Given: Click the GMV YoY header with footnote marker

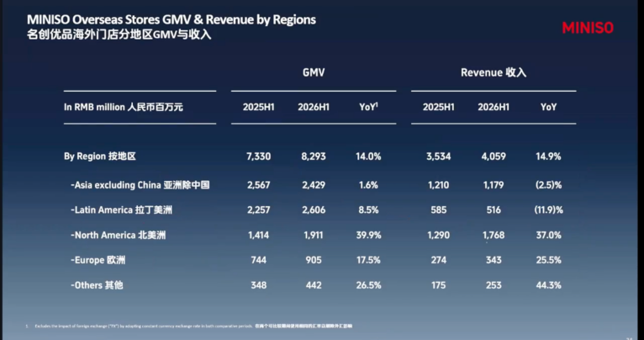Looking at the screenshot, I should point(368,107).
